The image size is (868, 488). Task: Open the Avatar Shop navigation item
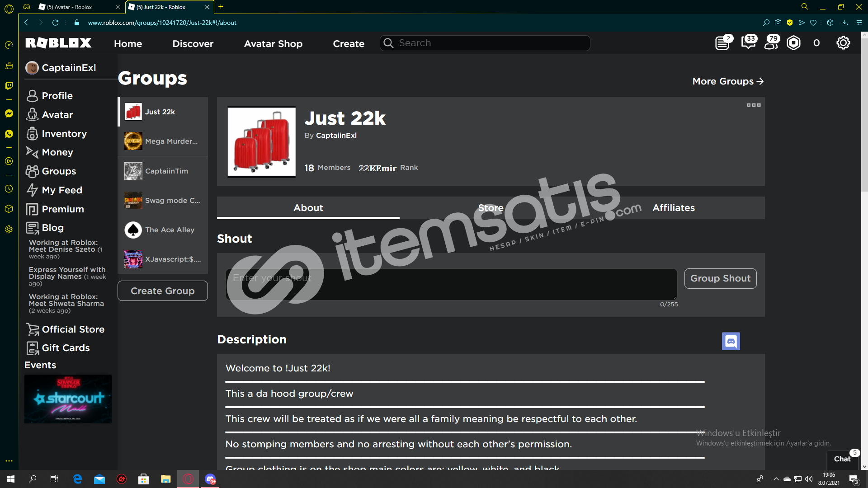tap(273, 43)
